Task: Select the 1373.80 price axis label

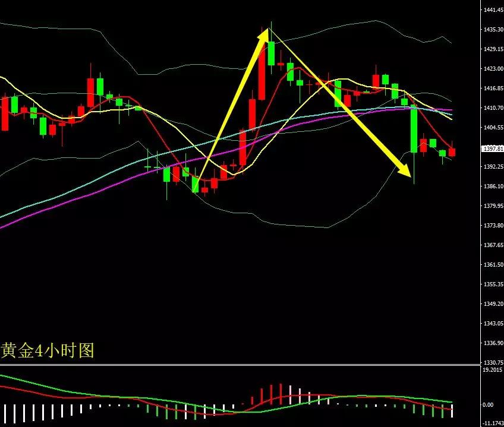Action: click(493, 226)
